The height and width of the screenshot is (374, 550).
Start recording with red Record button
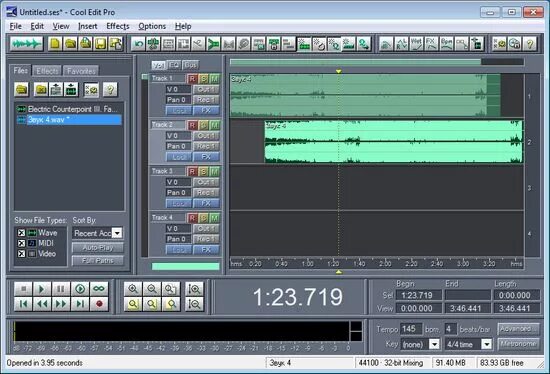click(99, 304)
